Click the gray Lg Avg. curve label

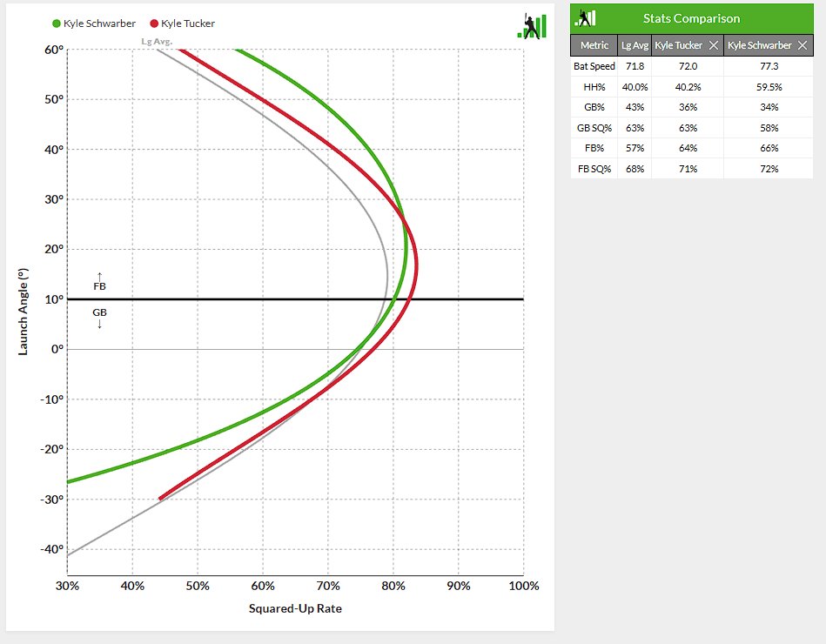coord(157,41)
